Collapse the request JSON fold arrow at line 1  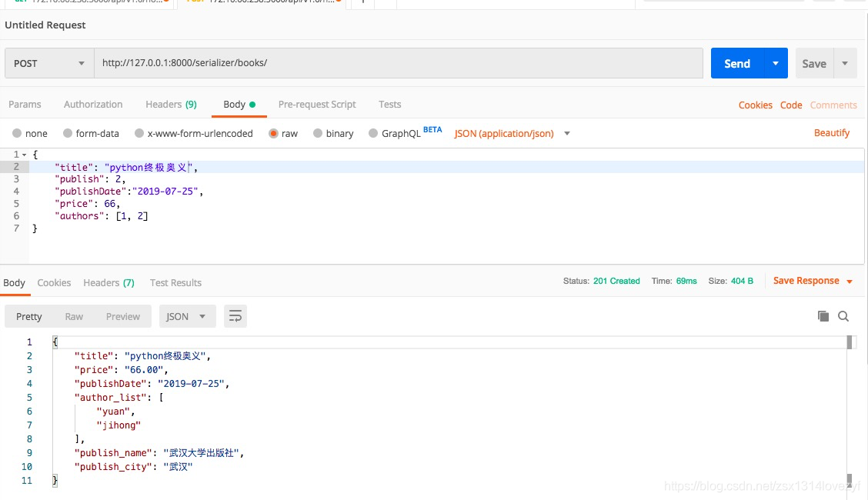pyautogui.click(x=25, y=155)
